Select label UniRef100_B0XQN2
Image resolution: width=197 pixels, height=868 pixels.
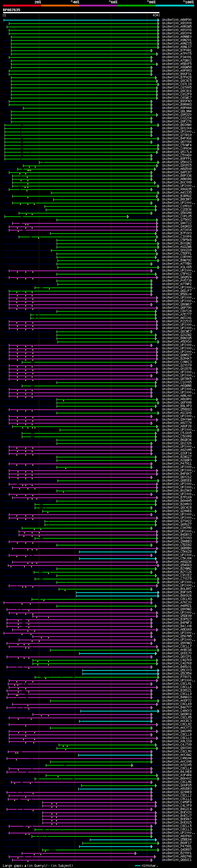[177, 243]
